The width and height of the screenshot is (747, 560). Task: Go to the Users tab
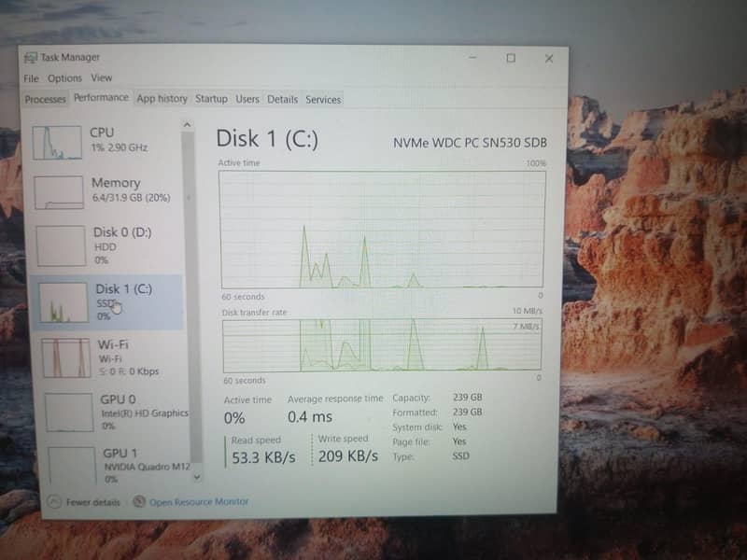pos(247,99)
